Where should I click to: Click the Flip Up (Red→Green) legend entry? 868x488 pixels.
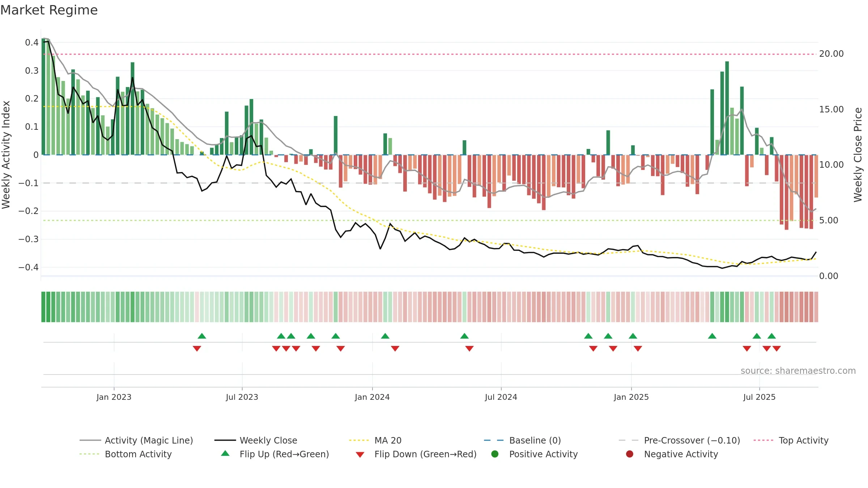(275, 454)
